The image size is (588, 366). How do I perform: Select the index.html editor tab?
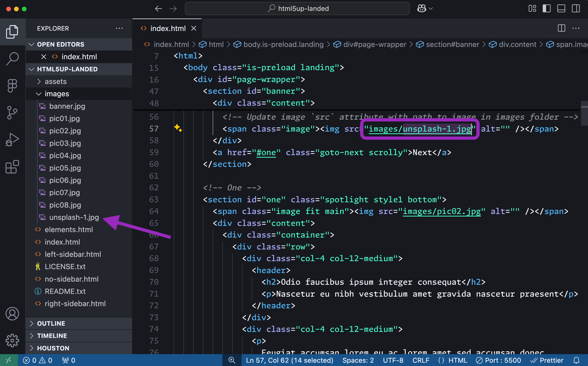pyautogui.click(x=167, y=28)
